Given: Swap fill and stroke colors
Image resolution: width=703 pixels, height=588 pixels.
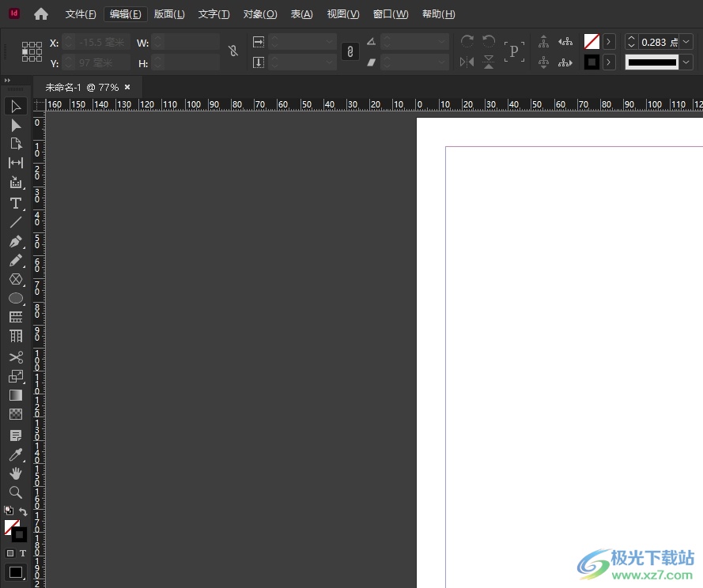Looking at the screenshot, I should click(23, 512).
